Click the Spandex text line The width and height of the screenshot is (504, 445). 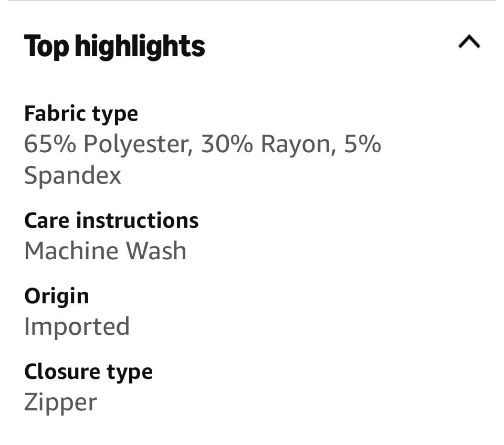click(72, 175)
